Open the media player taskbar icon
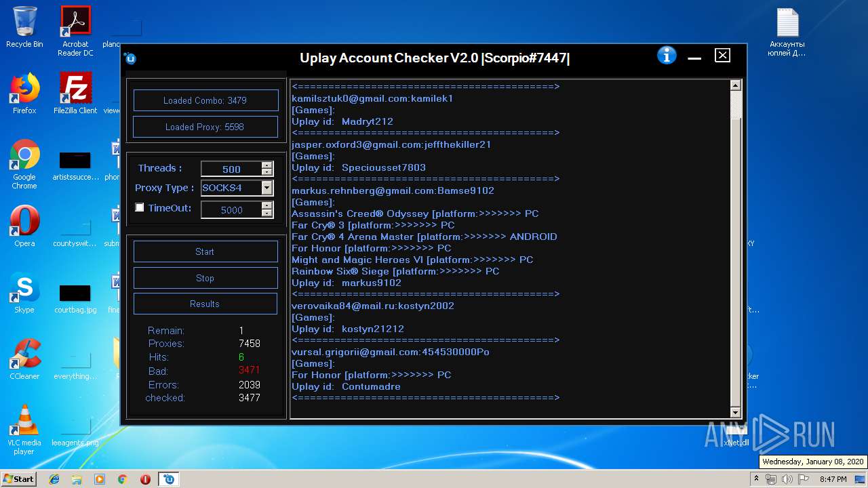Viewport: 868px width, 488px height. coord(100,479)
